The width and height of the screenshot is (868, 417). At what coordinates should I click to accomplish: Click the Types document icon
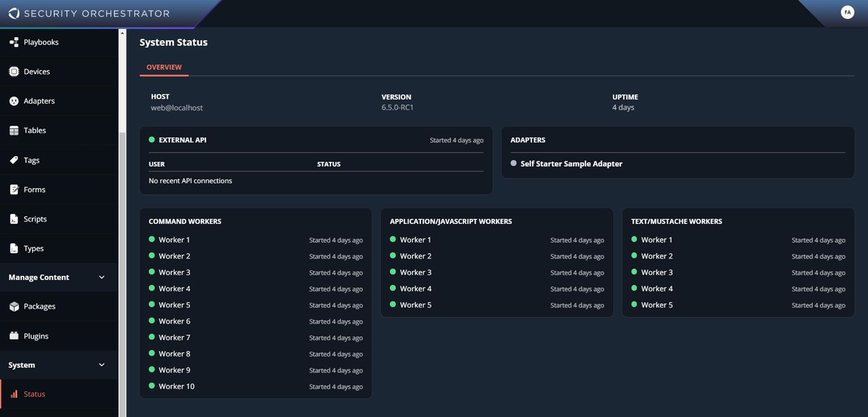click(x=14, y=249)
